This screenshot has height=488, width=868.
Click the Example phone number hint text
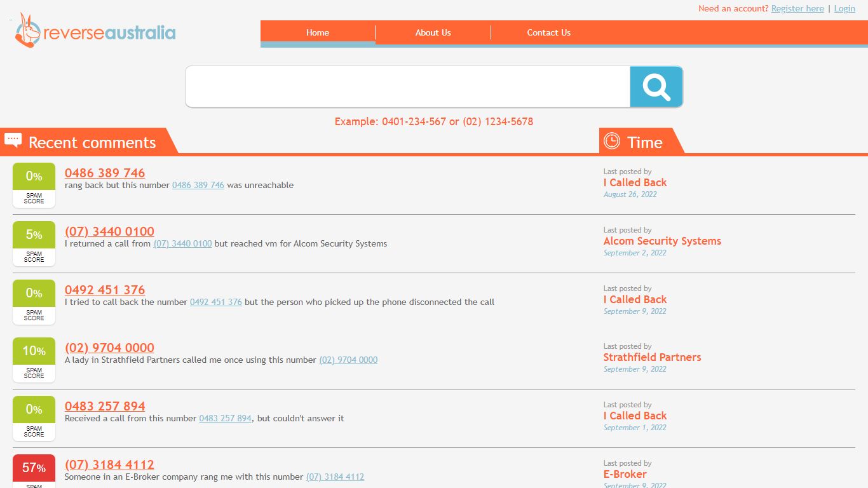434,121
